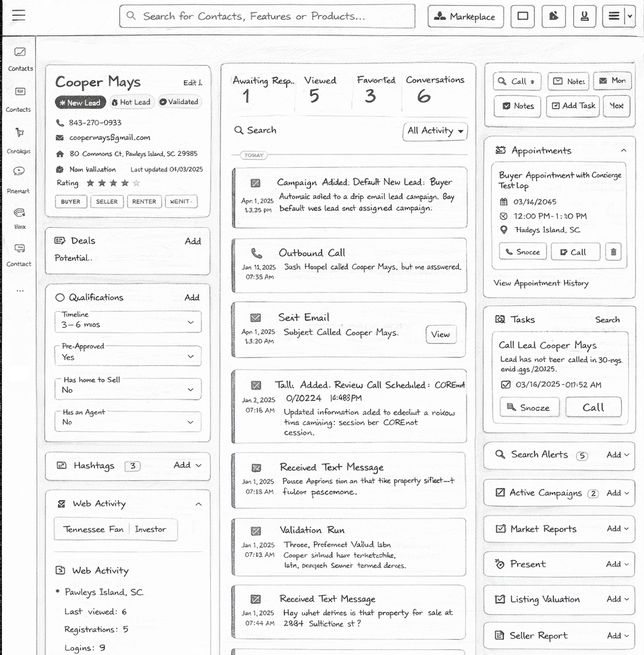Click the blank window icon in top bar
Screen dimensions: 644x655
(x=522, y=16)
